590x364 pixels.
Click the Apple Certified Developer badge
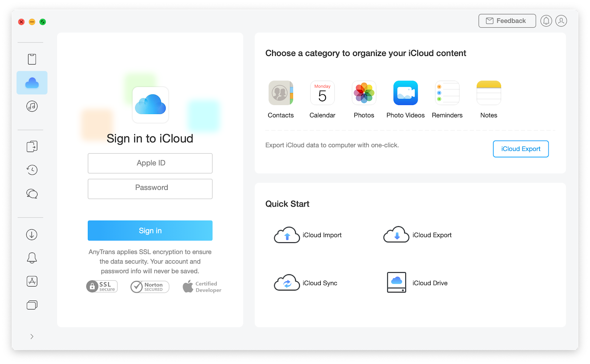[202, 287]
